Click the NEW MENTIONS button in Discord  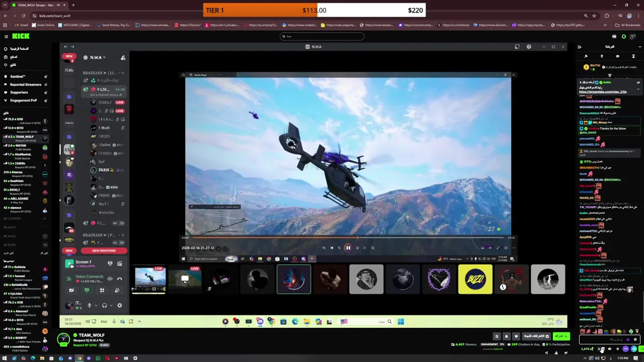click(104, 250)
